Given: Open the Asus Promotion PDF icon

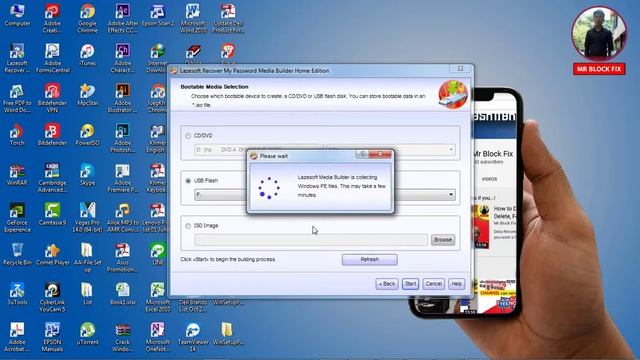Looking at the screenshot, I should [x=122, y=257].
